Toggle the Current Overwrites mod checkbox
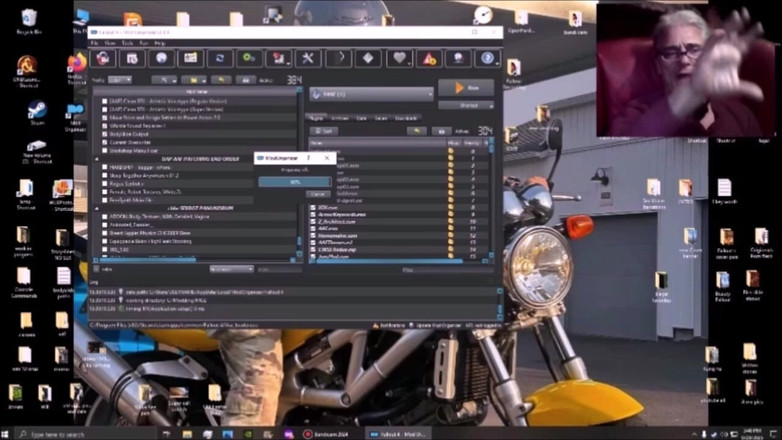This screenshot has width=782, height=440. click(x=104, y=140)
